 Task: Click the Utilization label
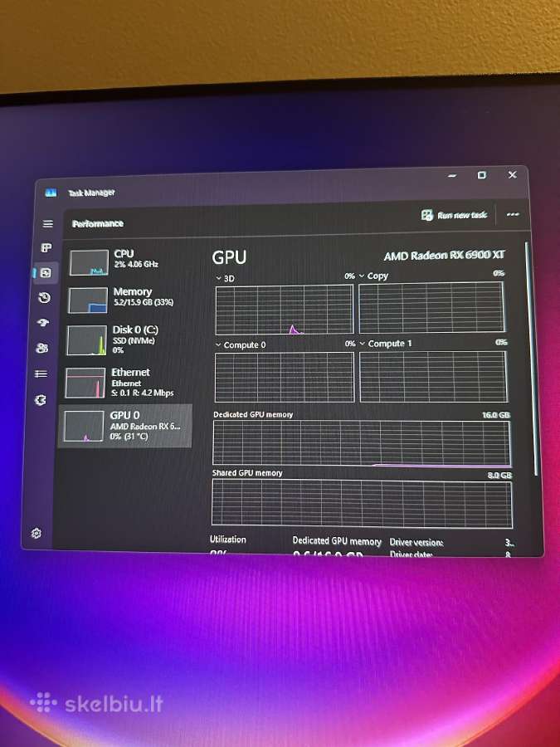click(x=228, y=539)
